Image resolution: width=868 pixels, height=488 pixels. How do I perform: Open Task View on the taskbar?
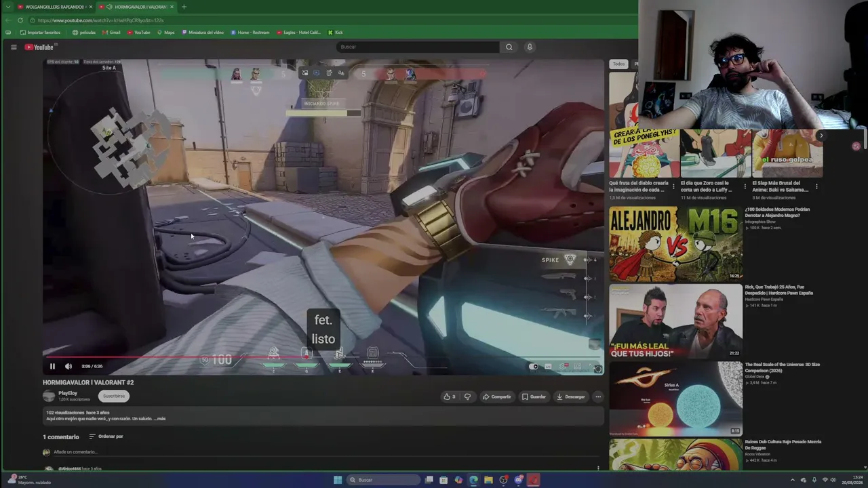429,480
